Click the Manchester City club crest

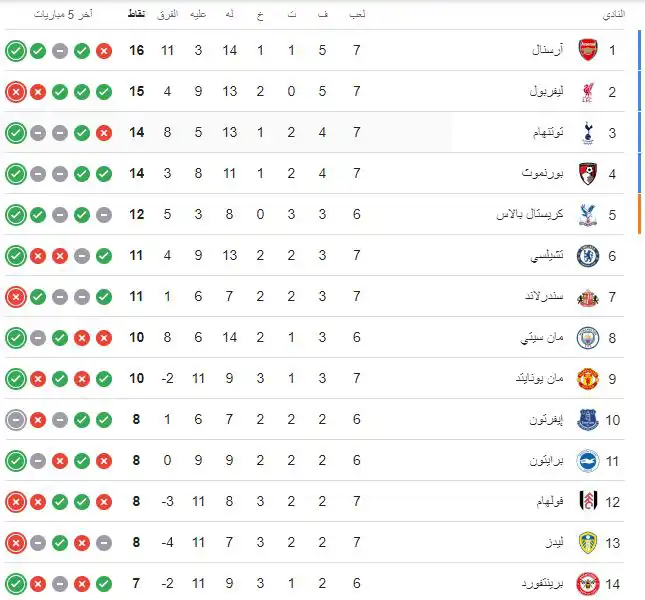(x=587, y=337)
